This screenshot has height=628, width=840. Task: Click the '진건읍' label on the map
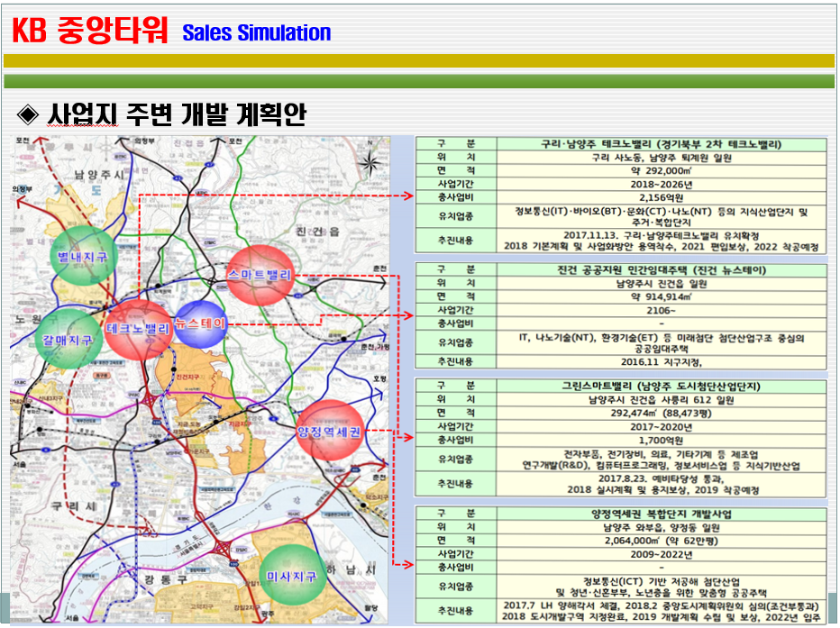click(318, 232)
